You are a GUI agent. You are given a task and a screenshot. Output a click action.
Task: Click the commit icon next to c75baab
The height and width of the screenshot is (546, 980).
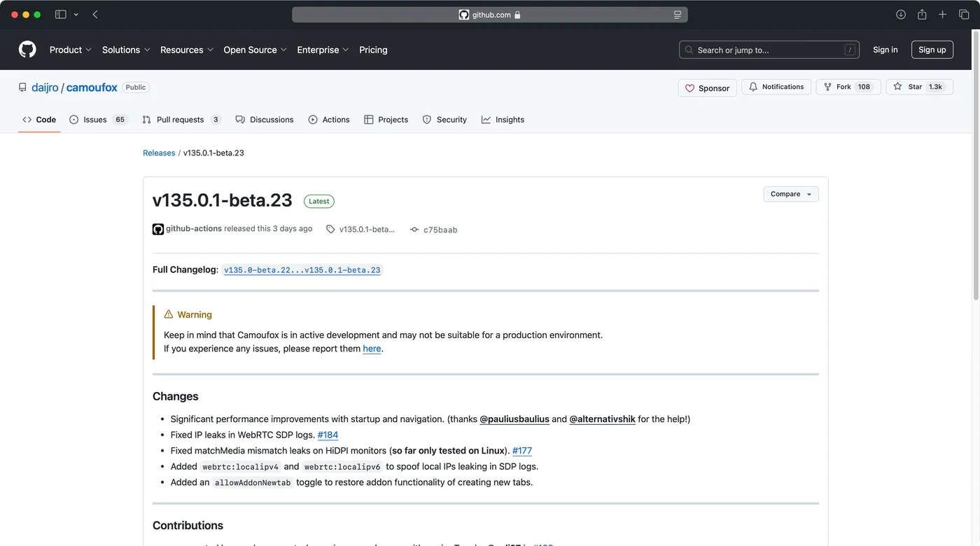point(414,230)
